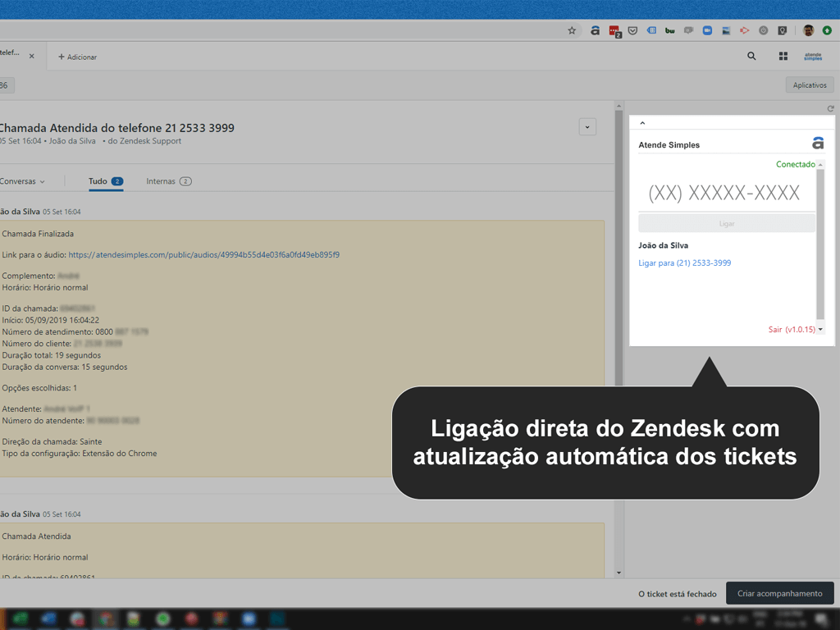The image size is (840, 630).
Task: Click the green Chrome update arrow icon
Action: [x=827, y=30]
